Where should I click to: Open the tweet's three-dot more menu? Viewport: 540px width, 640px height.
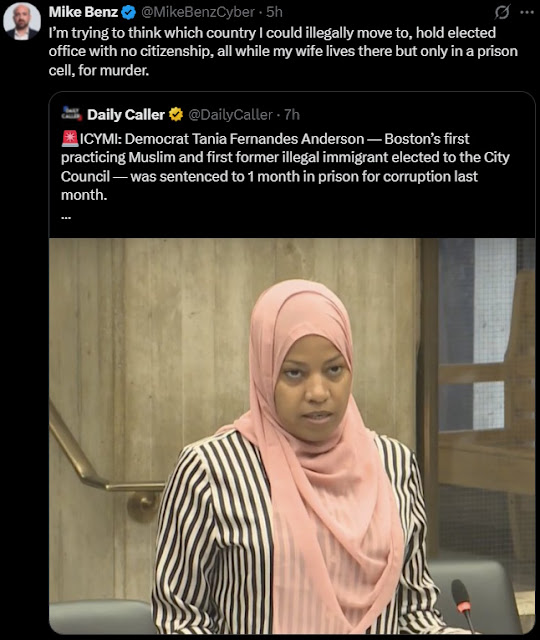tap(527, 12)
